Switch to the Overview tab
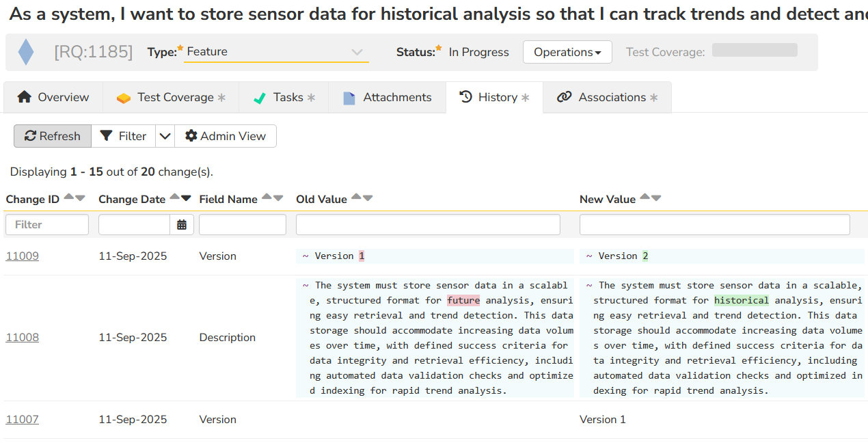868x445 pixels. tap(53, 97)
